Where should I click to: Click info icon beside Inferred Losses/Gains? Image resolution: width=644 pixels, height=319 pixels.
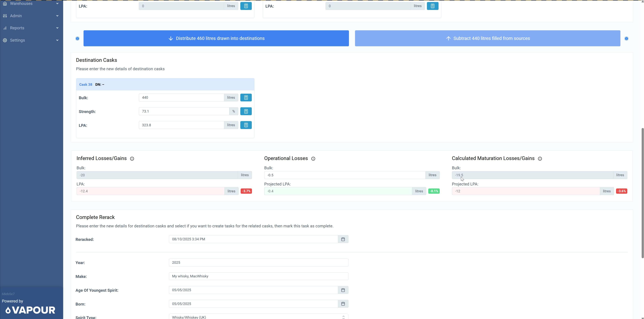[132, 159]
